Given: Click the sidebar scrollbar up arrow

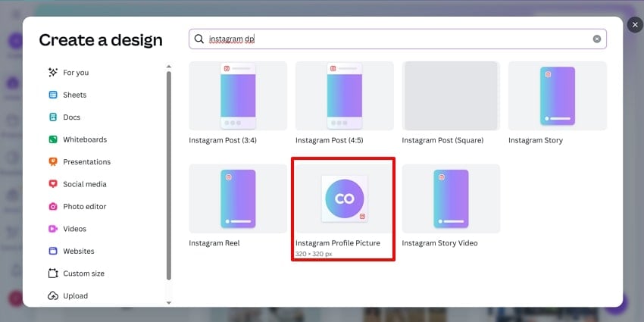Looking at the screenshot, I should tap(169, 67).
